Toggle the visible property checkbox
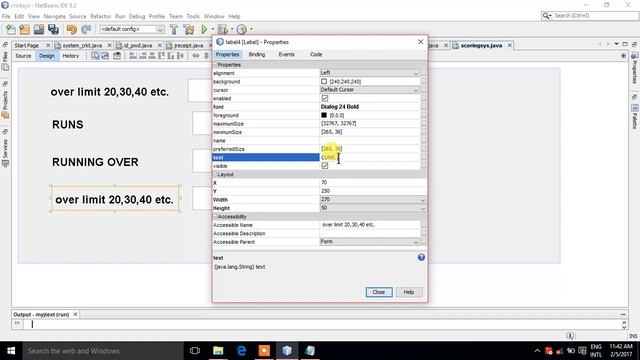Screen dimensions: 640x360 tap(325, 166)
